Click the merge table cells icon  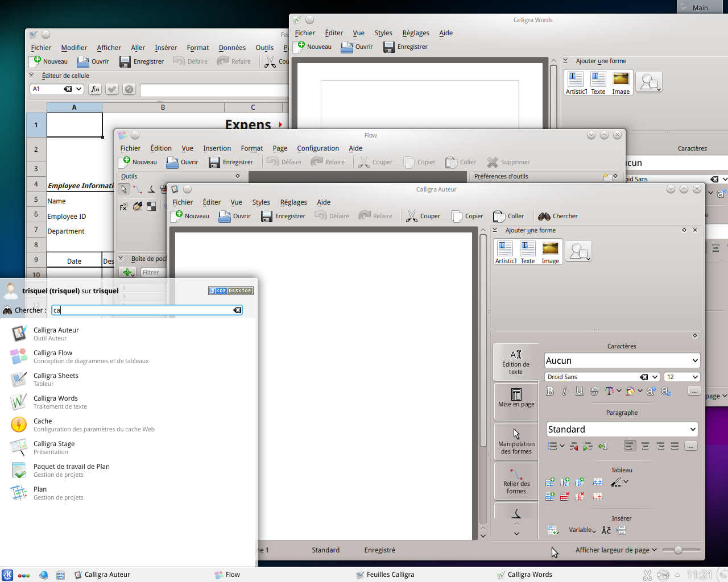[x=598, y=482]
